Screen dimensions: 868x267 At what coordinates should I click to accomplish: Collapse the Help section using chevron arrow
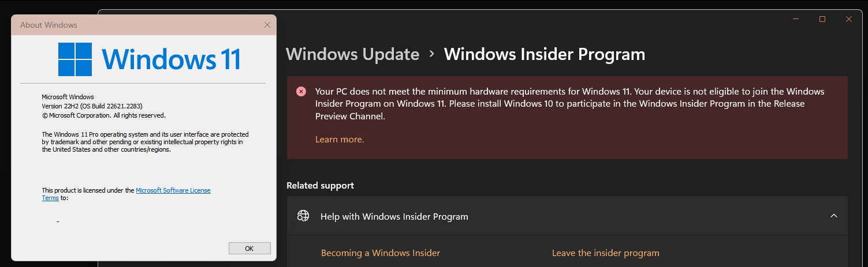(833, 216)
